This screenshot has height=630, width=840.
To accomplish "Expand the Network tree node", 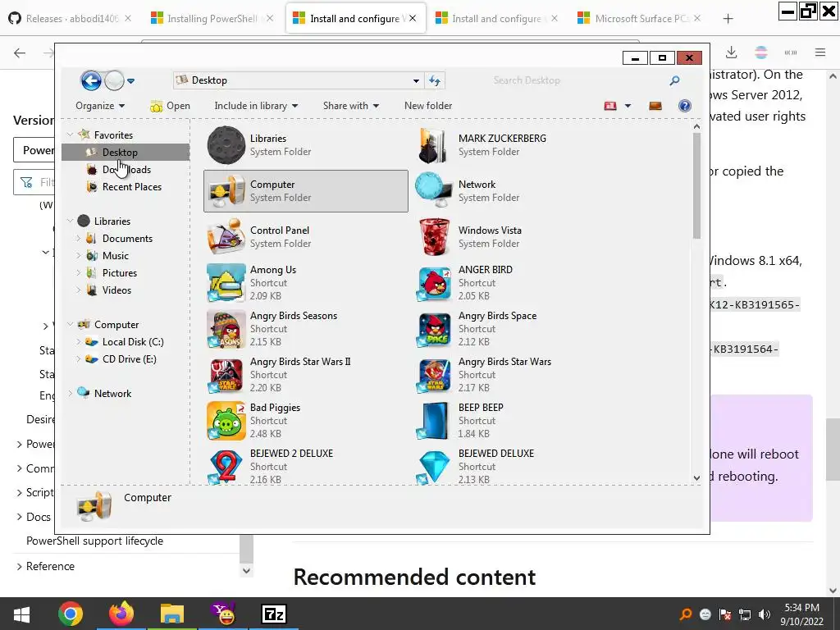I will tap(71, 393).
